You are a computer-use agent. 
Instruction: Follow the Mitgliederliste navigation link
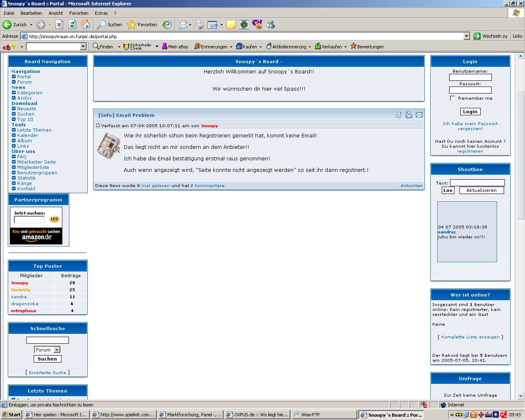(33, 167)
